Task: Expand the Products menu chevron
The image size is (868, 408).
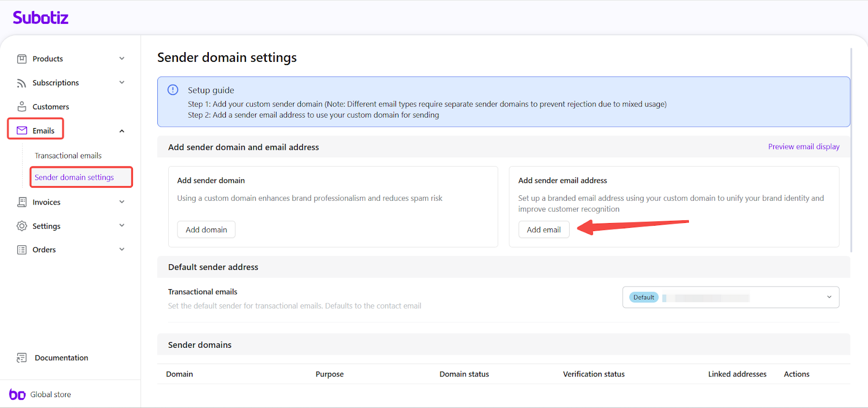Action: [122, 59]
